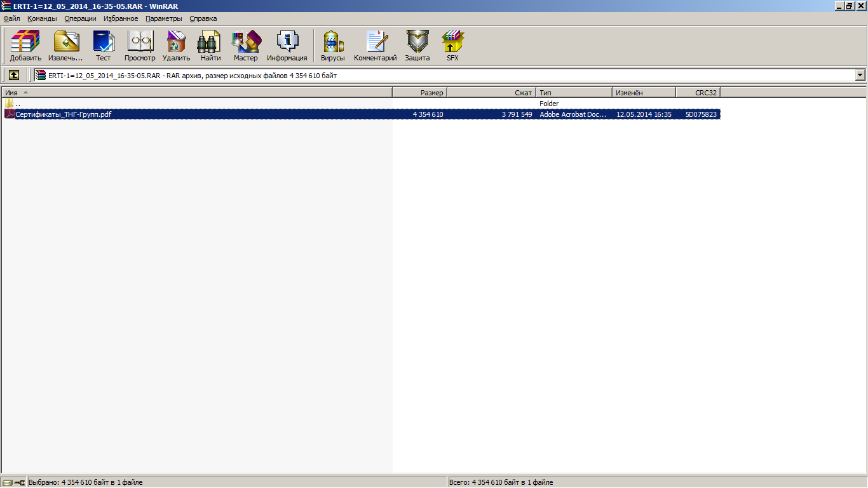Click the parent folder '..' icon

click(9, 103)
